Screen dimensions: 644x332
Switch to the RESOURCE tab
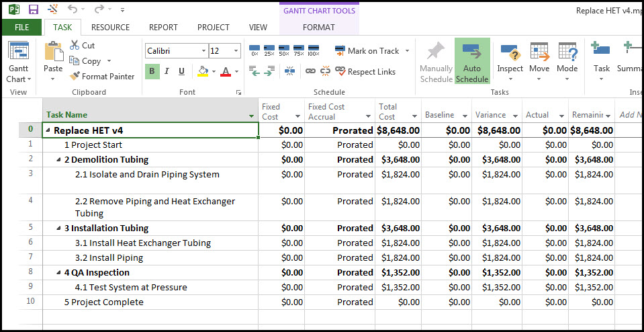(110, 28)
